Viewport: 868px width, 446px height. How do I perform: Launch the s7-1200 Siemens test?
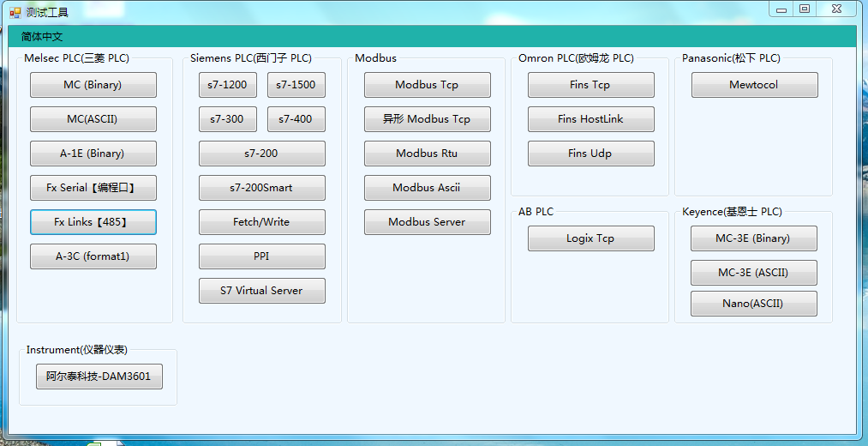click(227, 85)
